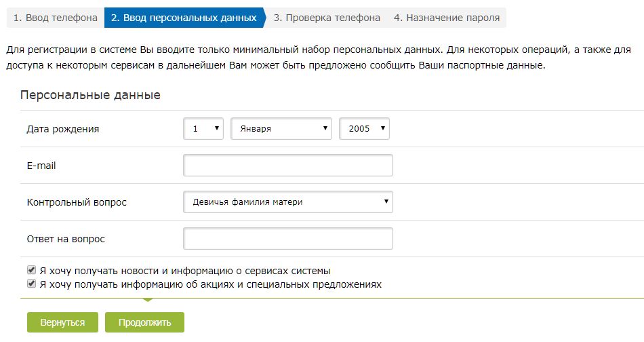The height and width of the screenshot is (342, 644).
Task: Focus the Ответ на вопрос field
Action: 287,239
